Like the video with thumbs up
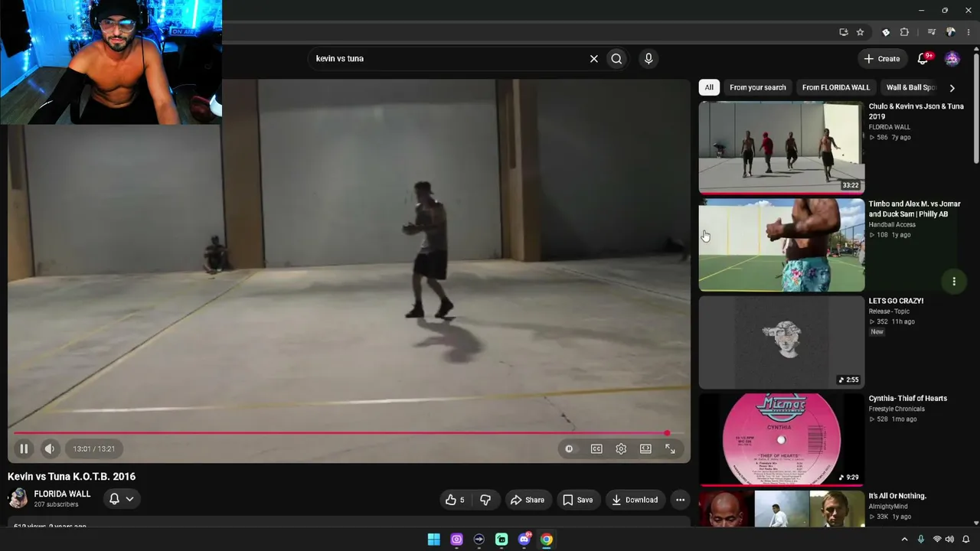Image resolution: width=980 pixels, height=551 pixels. tap(455, 500)
